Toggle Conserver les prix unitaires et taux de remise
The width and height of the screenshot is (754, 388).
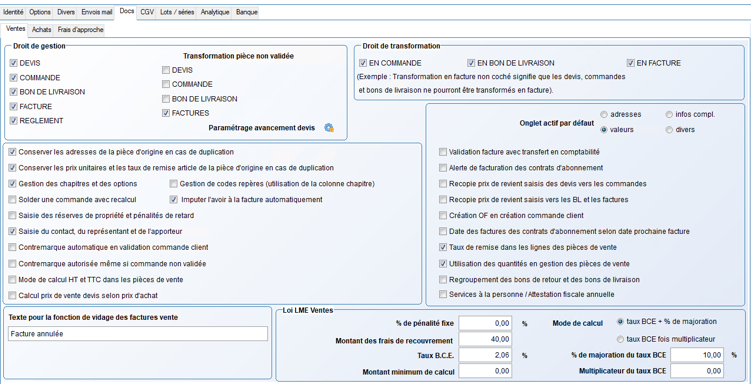click(x=12, y=168)
